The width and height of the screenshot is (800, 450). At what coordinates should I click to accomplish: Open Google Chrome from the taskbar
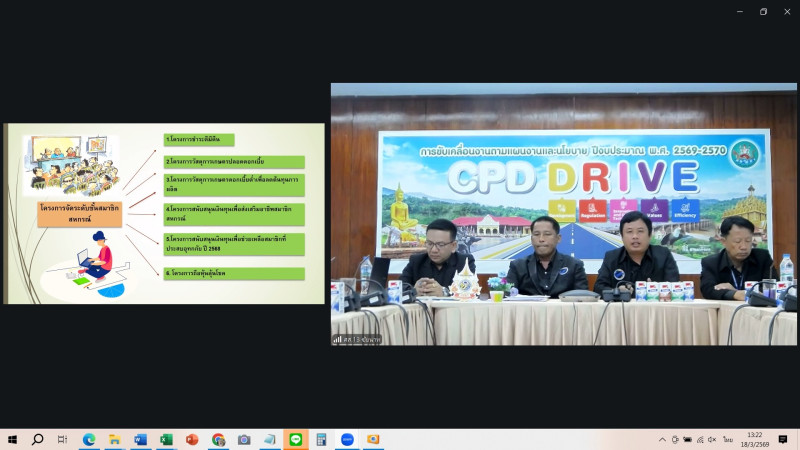218,439
